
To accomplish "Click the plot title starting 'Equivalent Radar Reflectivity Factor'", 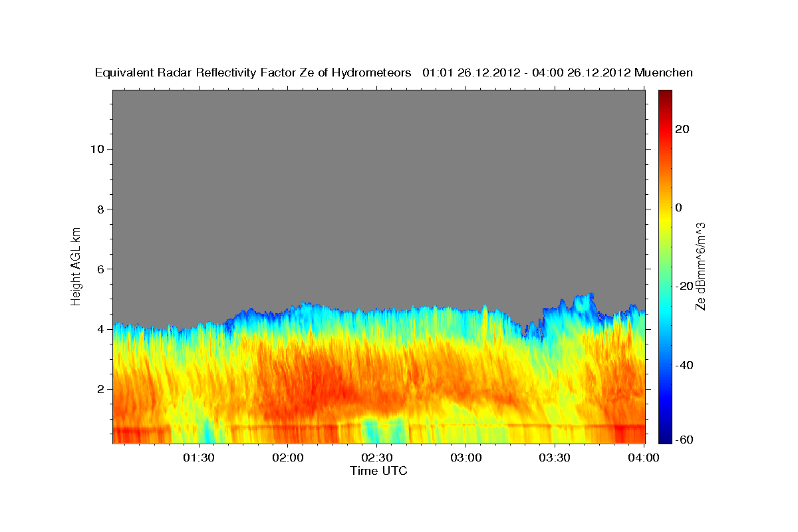I will pos(394,72).
